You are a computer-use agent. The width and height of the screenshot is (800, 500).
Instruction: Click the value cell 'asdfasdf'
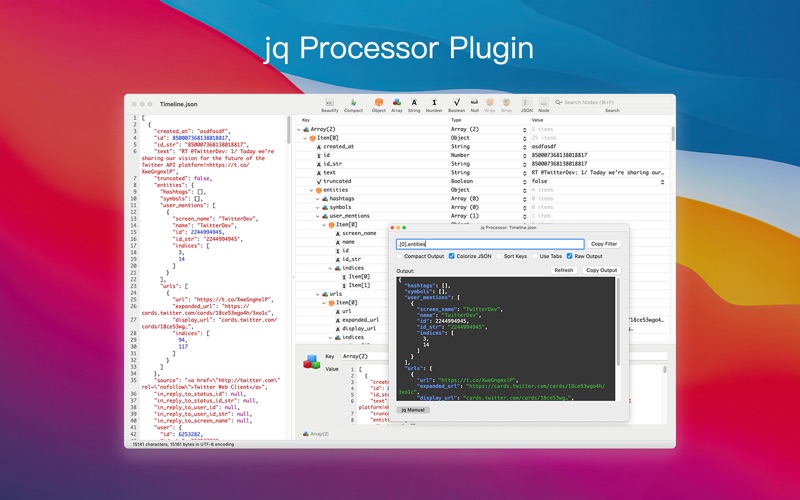coord(544,146)
